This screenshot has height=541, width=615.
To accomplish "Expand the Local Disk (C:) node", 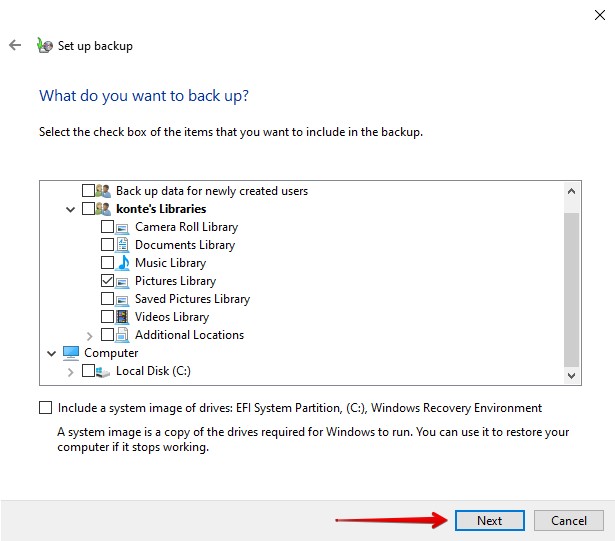I will [70, 371].
